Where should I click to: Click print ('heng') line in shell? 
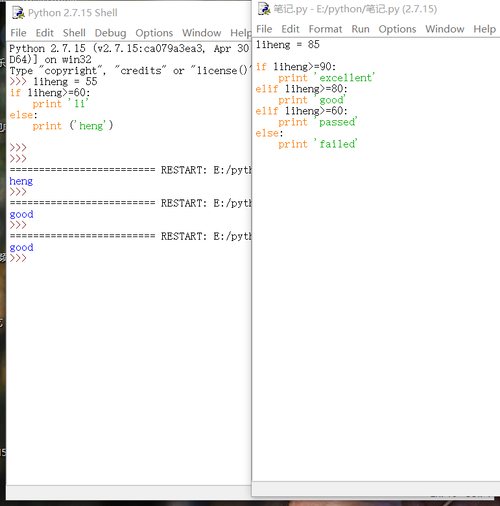(73, 126)
